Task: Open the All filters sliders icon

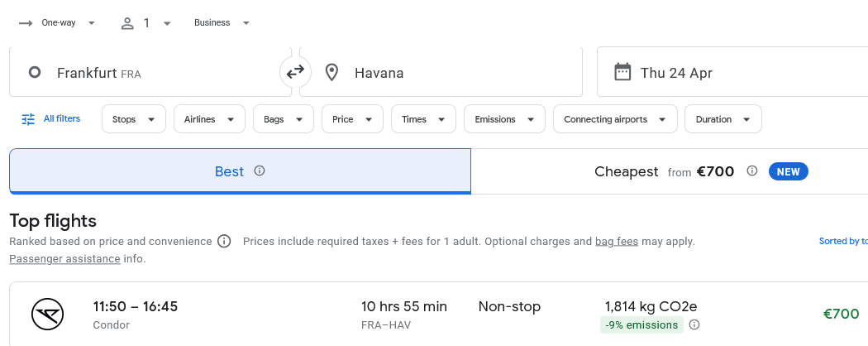Action: point(28,119)
